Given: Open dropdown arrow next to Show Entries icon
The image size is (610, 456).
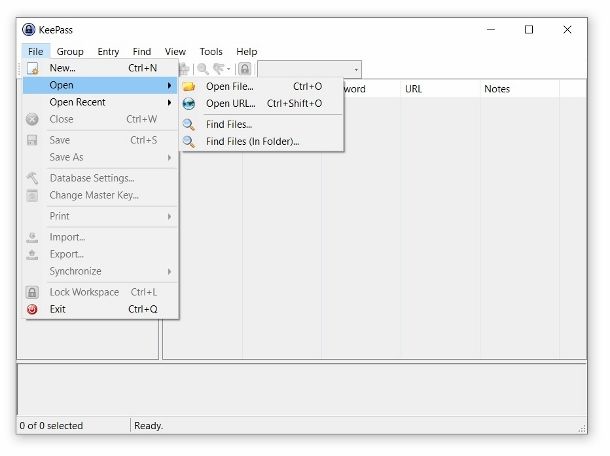Looking at the screenshot, I should click(x=229, y=69).
